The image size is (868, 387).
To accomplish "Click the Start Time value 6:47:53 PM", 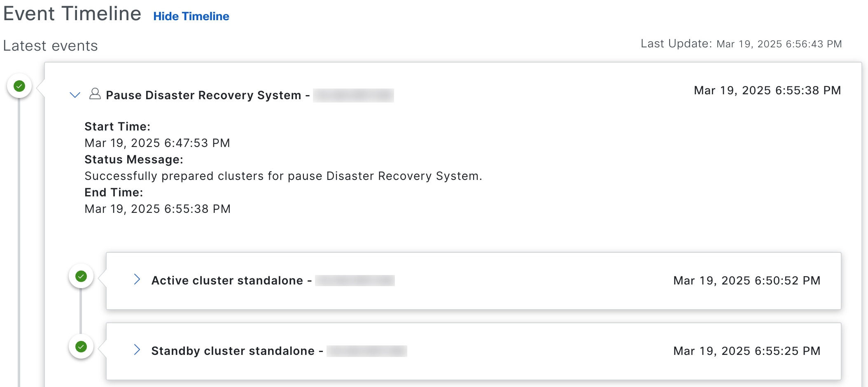I will (157, 143).
